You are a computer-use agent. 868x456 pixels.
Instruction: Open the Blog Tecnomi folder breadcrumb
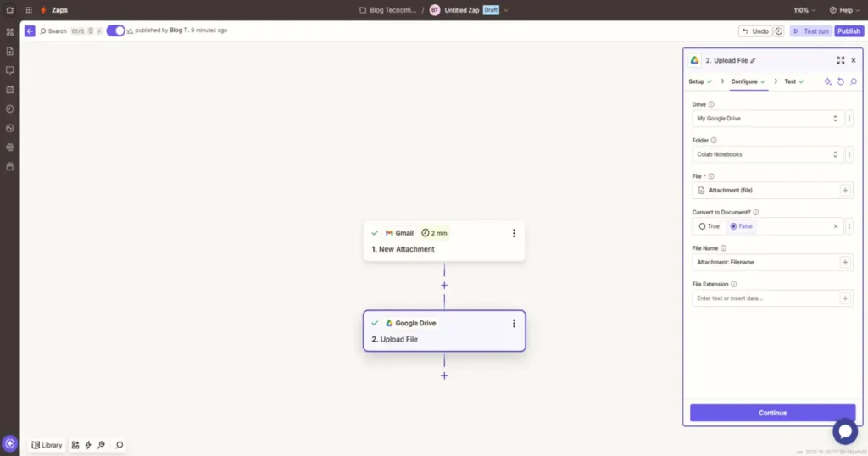click(387, 10)
